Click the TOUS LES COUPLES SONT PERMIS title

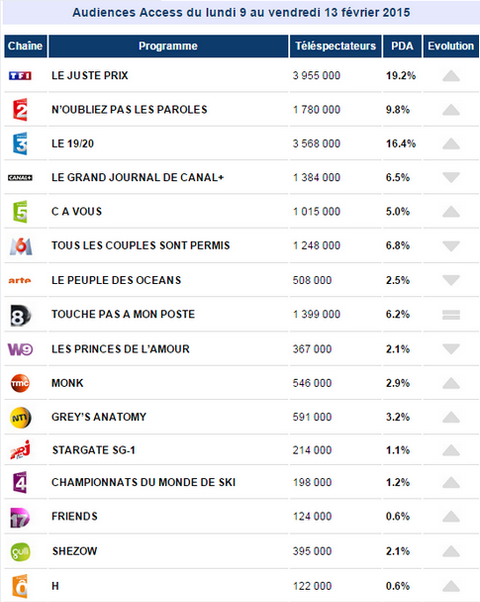(141, 246)
